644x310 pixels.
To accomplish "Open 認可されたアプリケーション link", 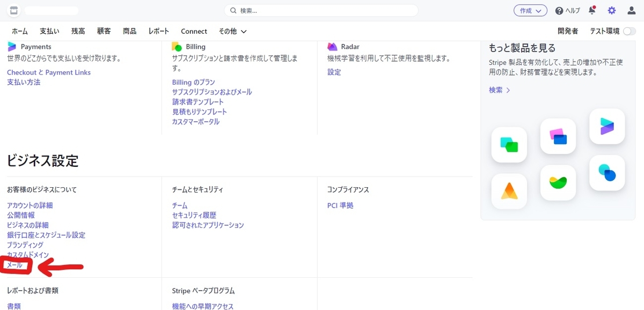I will [208, 225].
